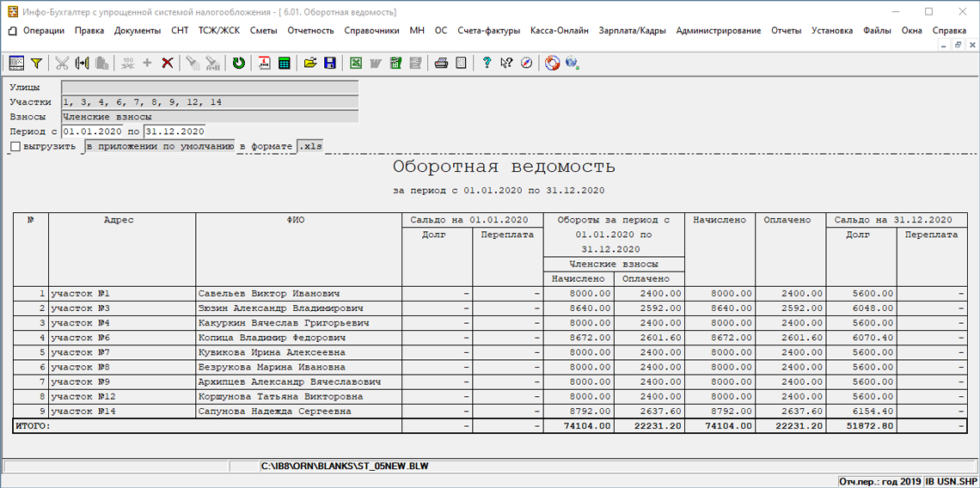Click the print preview page icon
The height and width of the screenshot is (488, 980).
(462, 63)
